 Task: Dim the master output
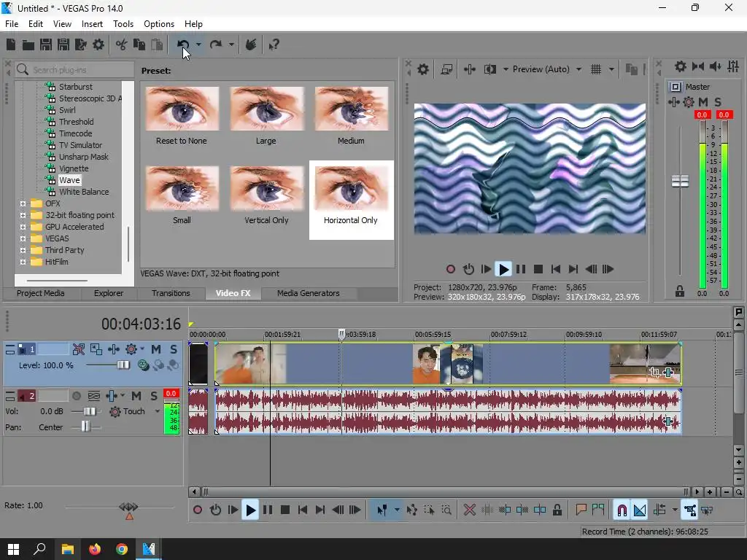[x=715, y=66]
